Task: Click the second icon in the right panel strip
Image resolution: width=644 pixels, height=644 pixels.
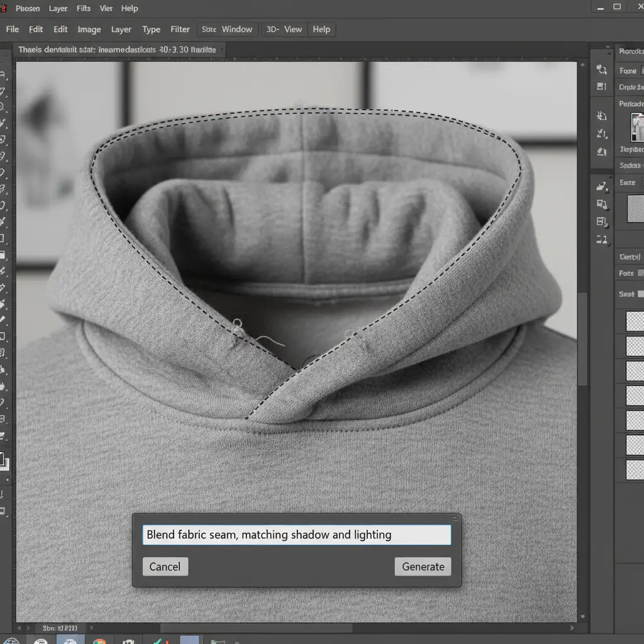Action: (602, 87)
